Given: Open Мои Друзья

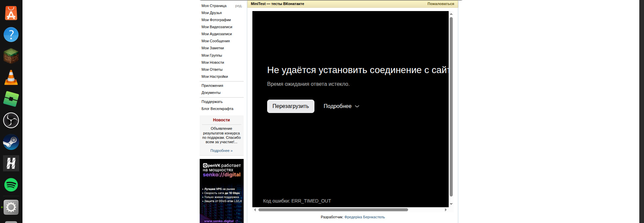Looking at the screenshot, I should tap(211, 13).
